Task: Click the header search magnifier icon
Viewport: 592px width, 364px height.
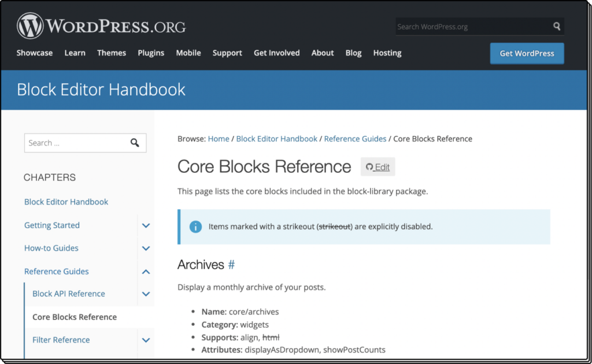Action: click(557, 27)
